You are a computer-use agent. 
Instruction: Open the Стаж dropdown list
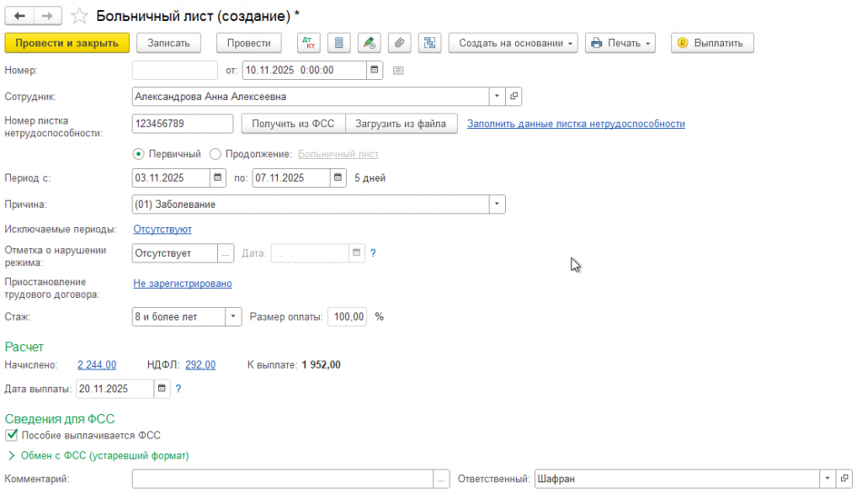pos(233,316)
